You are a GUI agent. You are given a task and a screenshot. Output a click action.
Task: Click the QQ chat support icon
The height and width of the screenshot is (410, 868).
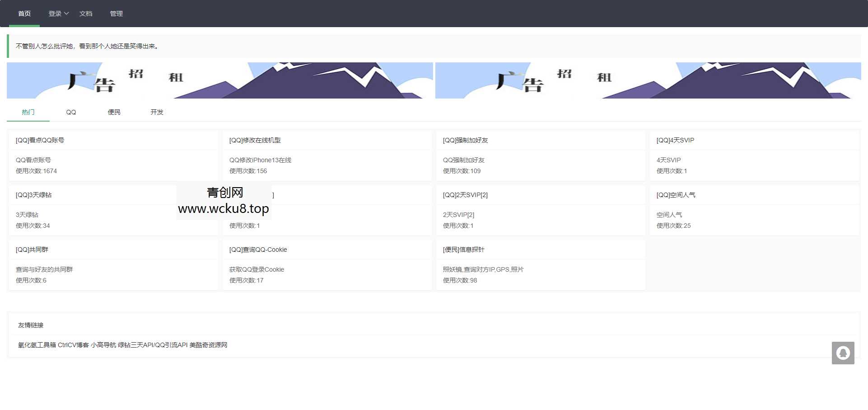click(843, 353)
